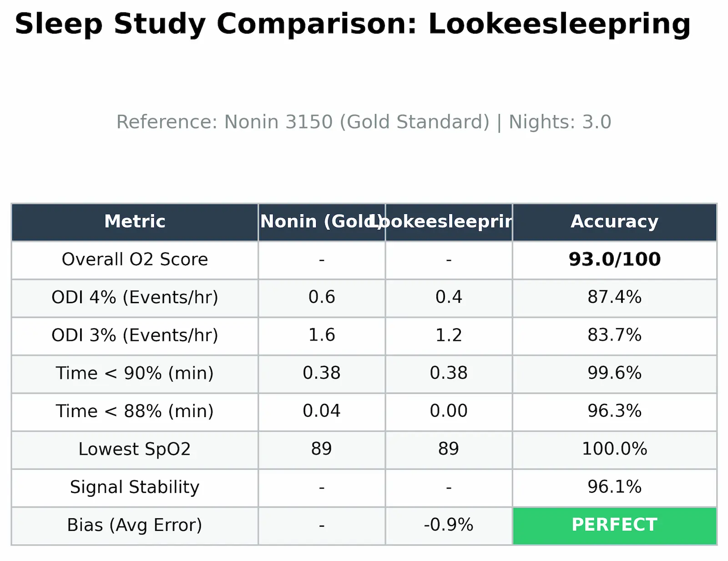
Task: Click the -0.9% bias value
Action: [448, 525]
